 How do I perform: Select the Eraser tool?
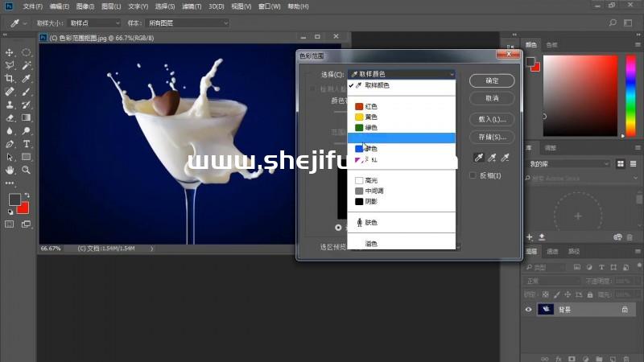[9, 117]
